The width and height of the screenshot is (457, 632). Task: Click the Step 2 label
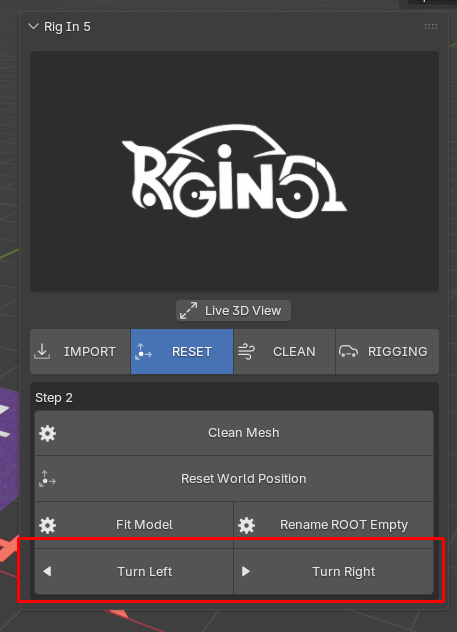tap(54, 398)
